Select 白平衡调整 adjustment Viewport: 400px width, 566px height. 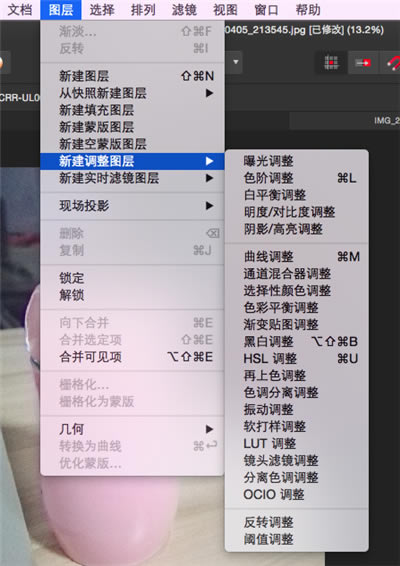pyautogui.click(x=296, y=195)
